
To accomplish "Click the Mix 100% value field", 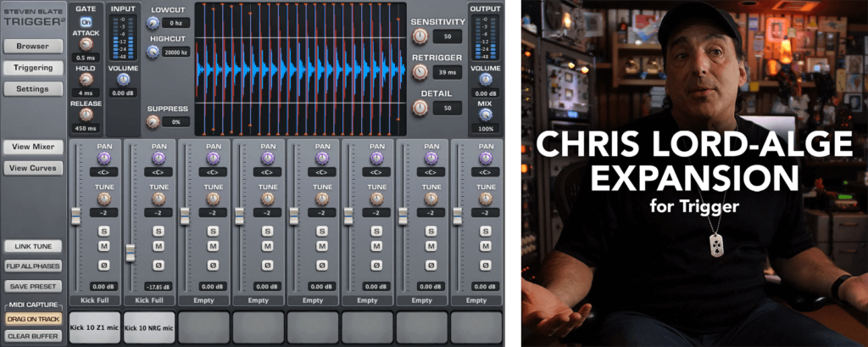I will (x=486, y=129).
